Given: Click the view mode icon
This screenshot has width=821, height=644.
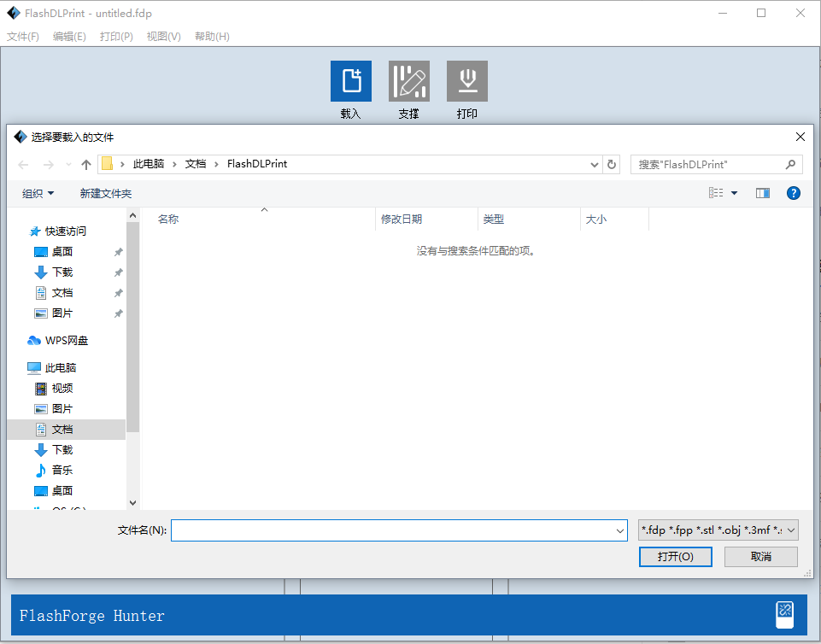Looking at the screenshot, I should 716,193.
